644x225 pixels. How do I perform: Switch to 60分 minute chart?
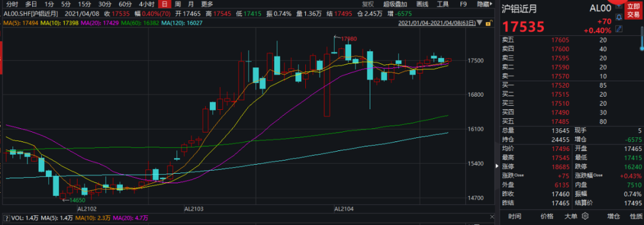click(125, 5)
